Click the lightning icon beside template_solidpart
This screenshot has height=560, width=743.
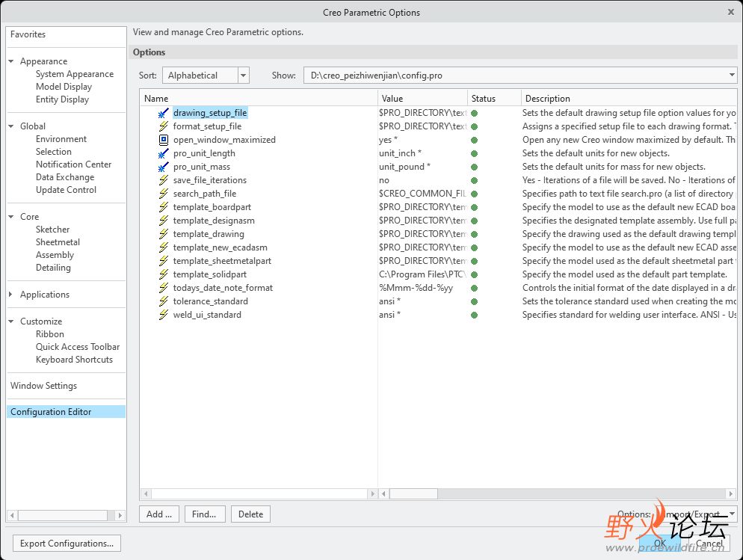(164, 274)
